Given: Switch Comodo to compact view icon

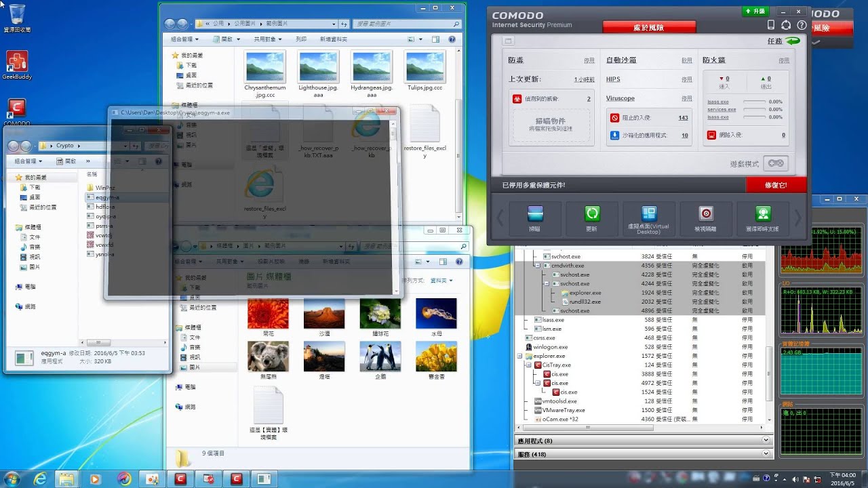Looking at the screenshot, I should click(x=508, y=41).
